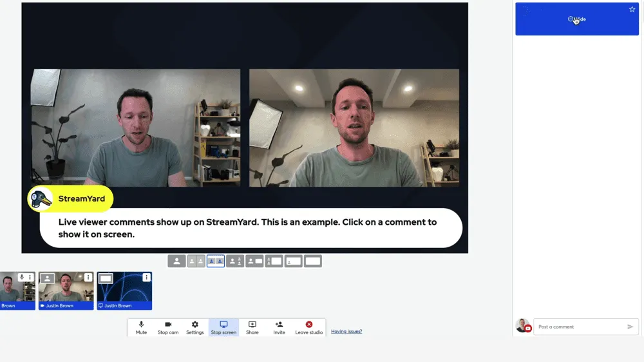The height and width of the screenshot is (362, 644).
Task: Open three-dot menu on second camera thumbnail
Action: coord(88,278)
